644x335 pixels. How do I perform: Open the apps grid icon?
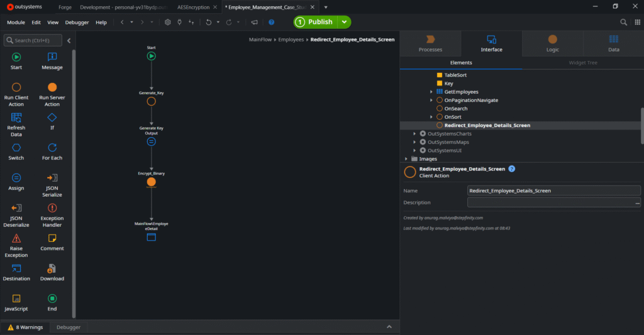[638, 22]
